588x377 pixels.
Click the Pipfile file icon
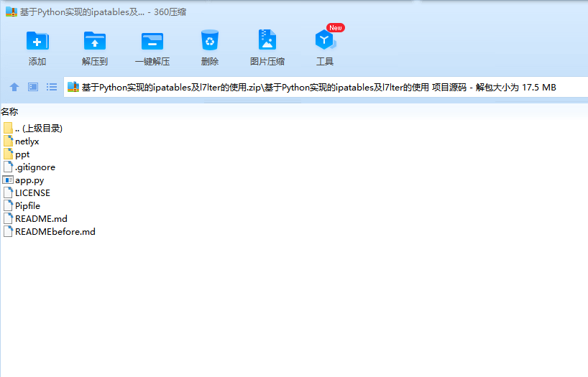point(8,206)
